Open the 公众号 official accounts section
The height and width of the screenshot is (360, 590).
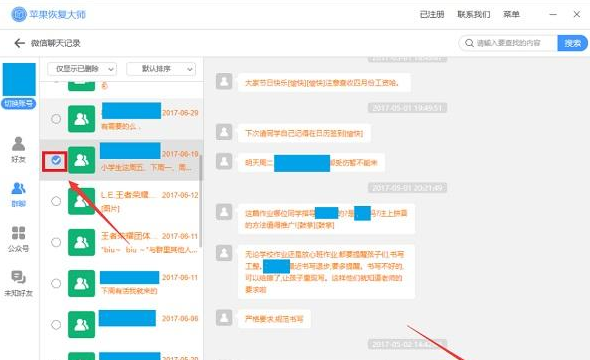(18, 239)
